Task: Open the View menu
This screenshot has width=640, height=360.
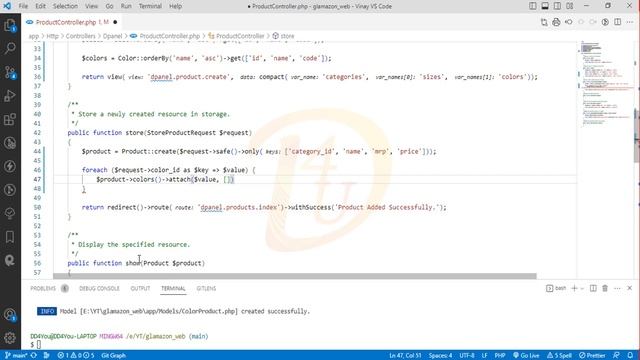Action: click(91, 6)
